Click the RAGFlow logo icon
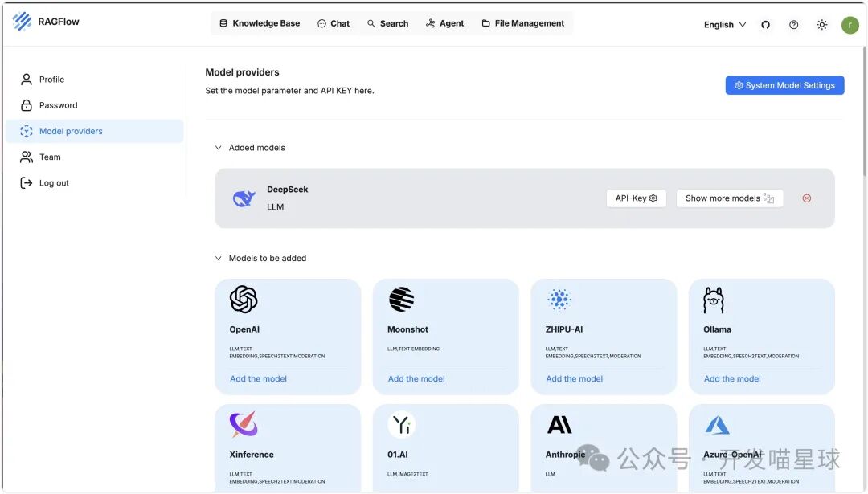Viewport: 868px width, 494px height. (x=23, y=21)
